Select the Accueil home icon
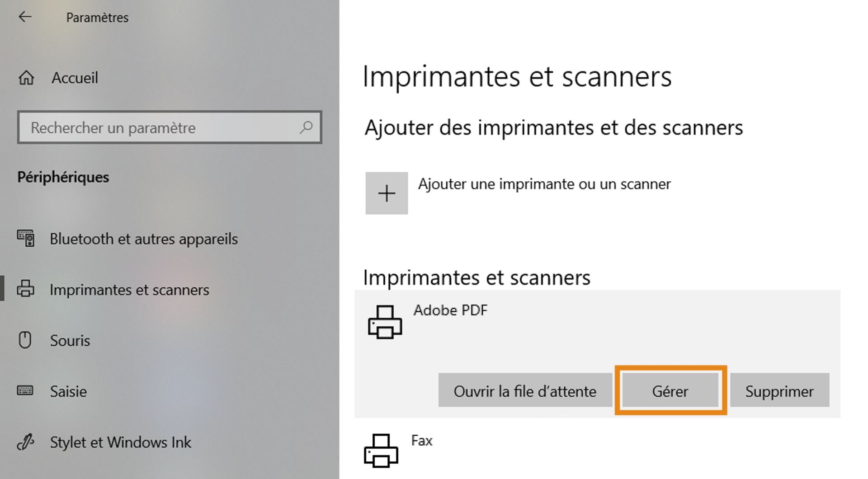Screen dimensions: 868x479 26,78
